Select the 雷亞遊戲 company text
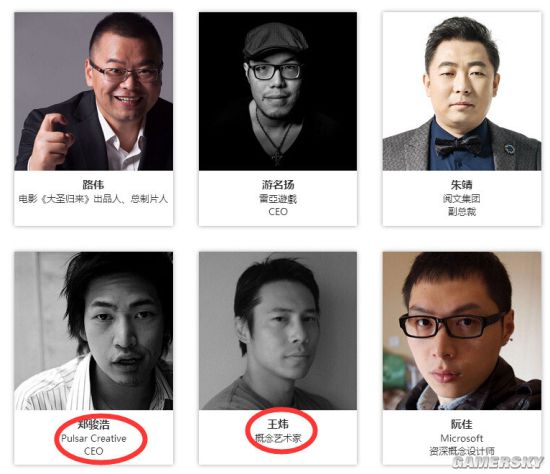550x474 pixels. click(278, 199)
